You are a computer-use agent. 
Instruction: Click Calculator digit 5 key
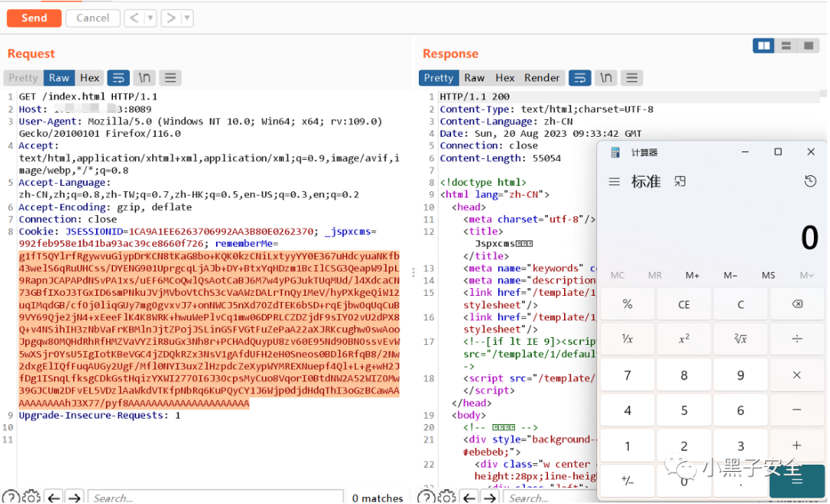click(684, 410)
